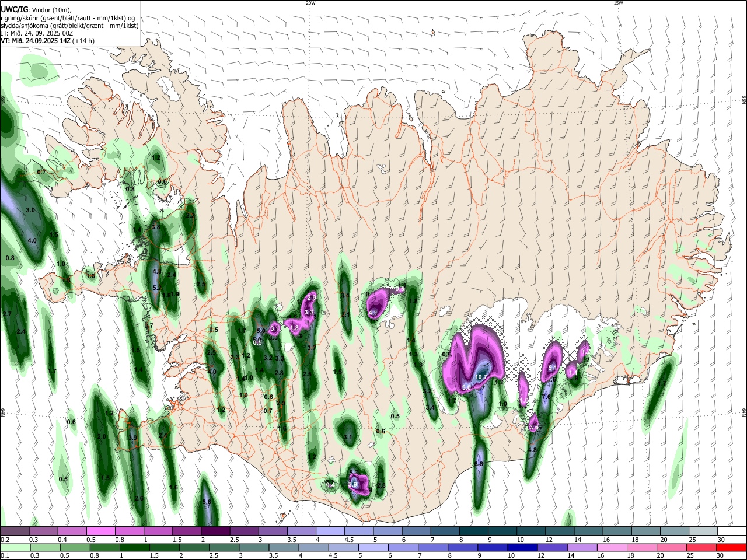Viewport: 747px width, 560px height.
Task: Click the 10.7 precipitation value on the map
Action: pos(481,377)
